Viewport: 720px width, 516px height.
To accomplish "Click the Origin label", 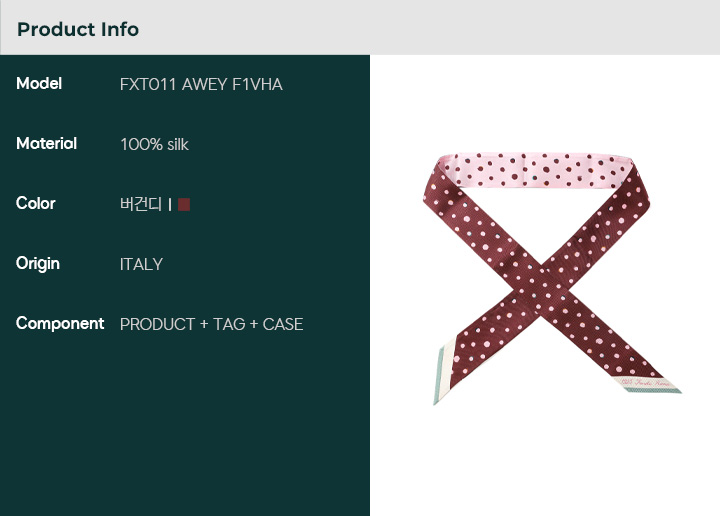I will (x=38, y=263).
